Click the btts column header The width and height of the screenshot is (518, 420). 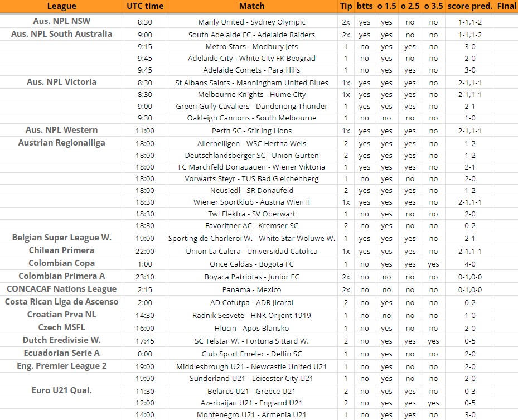point(365,6)
